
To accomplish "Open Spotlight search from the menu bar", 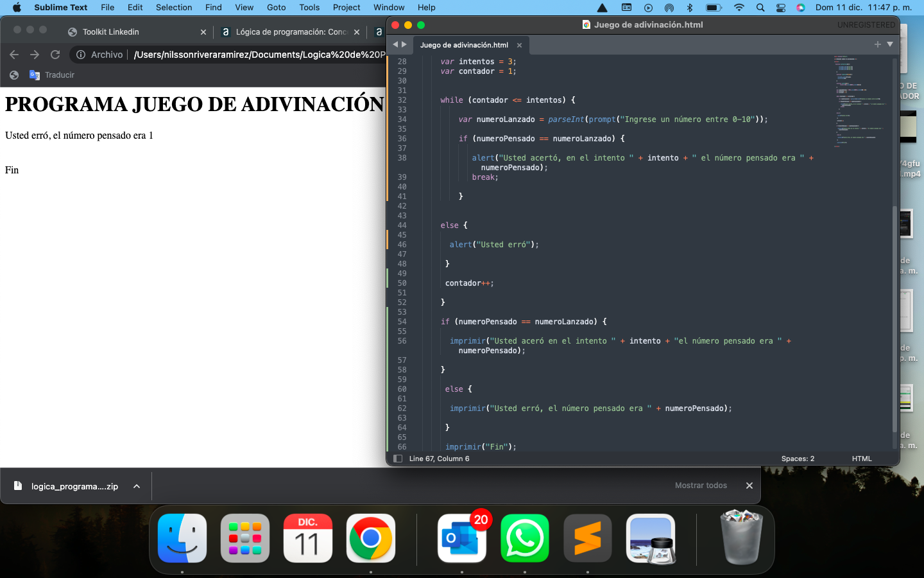I will coord(760,7).
